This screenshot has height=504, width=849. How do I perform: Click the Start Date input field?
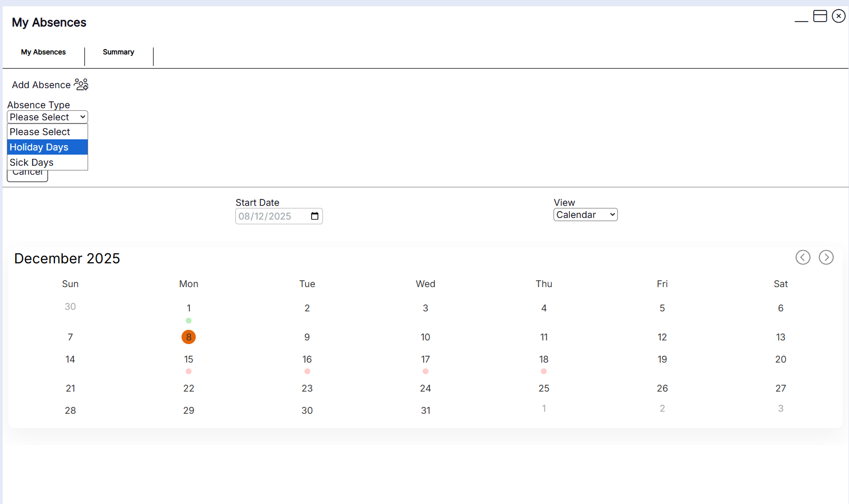(x=279, y=216)
